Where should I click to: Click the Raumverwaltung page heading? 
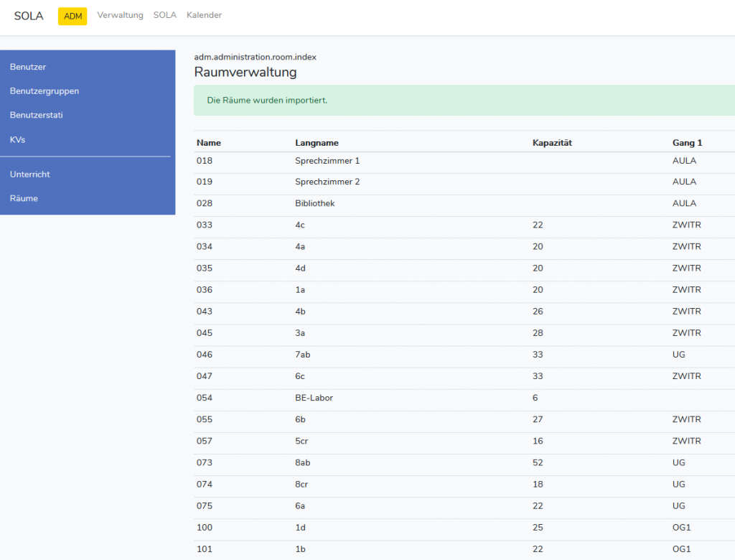point(245,73)
